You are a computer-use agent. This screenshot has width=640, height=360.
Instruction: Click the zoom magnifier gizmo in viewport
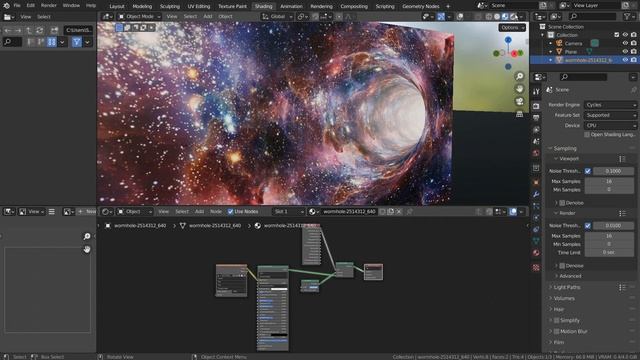pyautogui.click(x=519, y=76)
